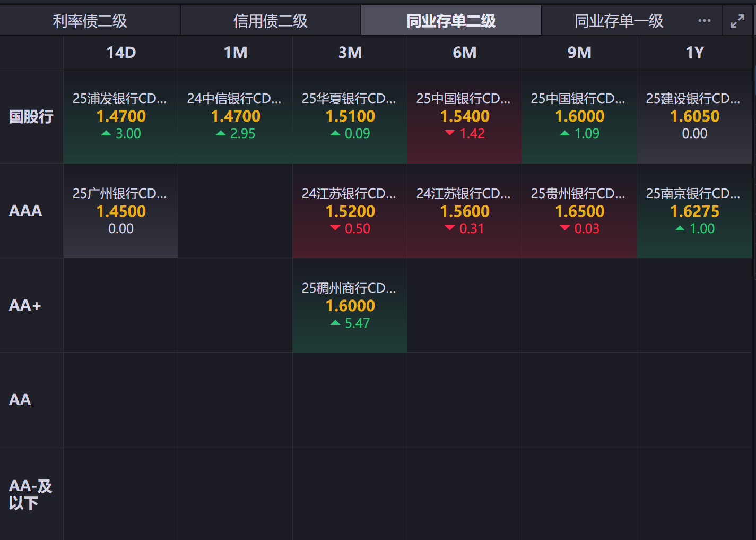The height and width of the screenshot is (540, 756).
Task: Click the 14D column header
Action: point(121,52)
